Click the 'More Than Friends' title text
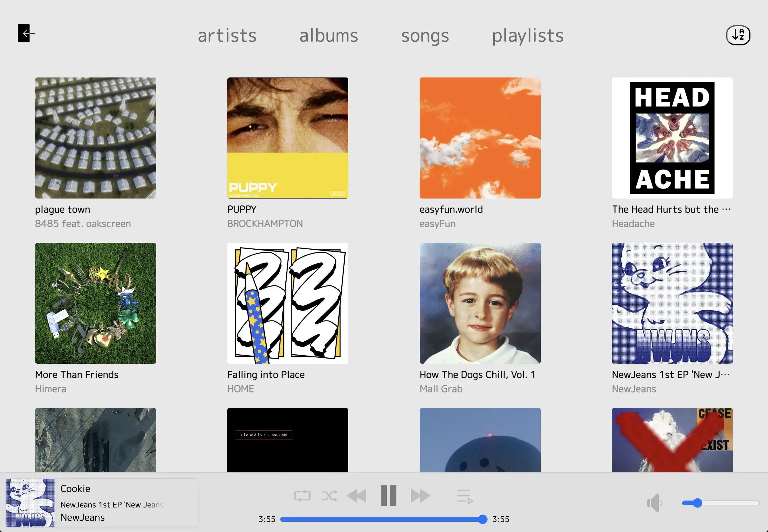The image size is (768, 532). (x=77, y=374)
